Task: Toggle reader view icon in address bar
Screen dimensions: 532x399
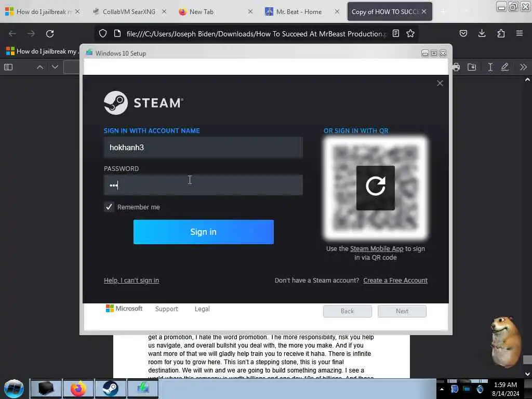Action: point(395,33)
